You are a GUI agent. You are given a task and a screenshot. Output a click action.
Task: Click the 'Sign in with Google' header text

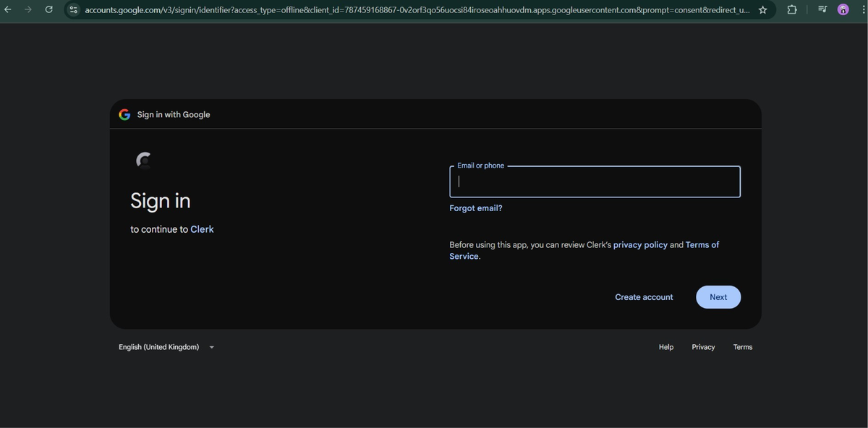(x=174, y=114)
